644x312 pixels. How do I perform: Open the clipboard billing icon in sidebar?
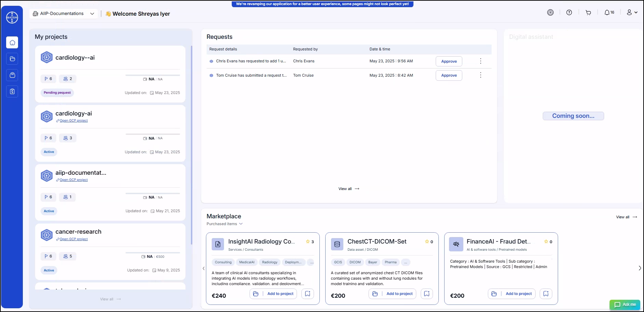coord(12,91)
